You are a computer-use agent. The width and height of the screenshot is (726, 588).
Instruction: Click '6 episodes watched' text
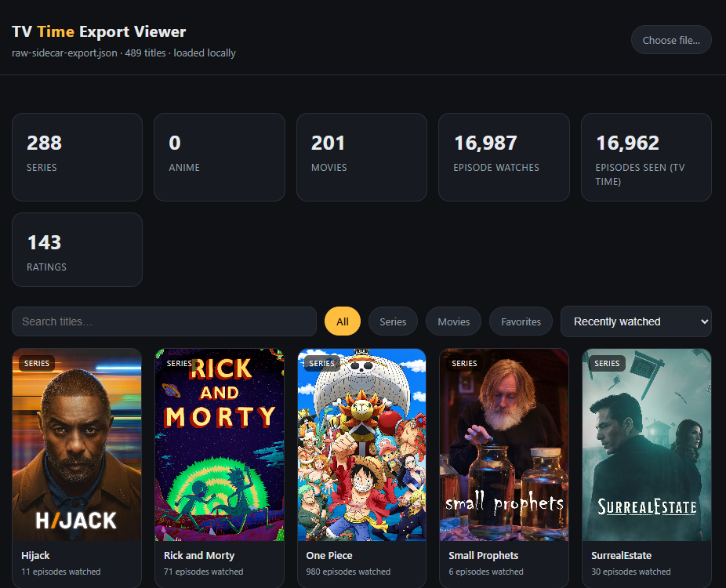point(485,572)
